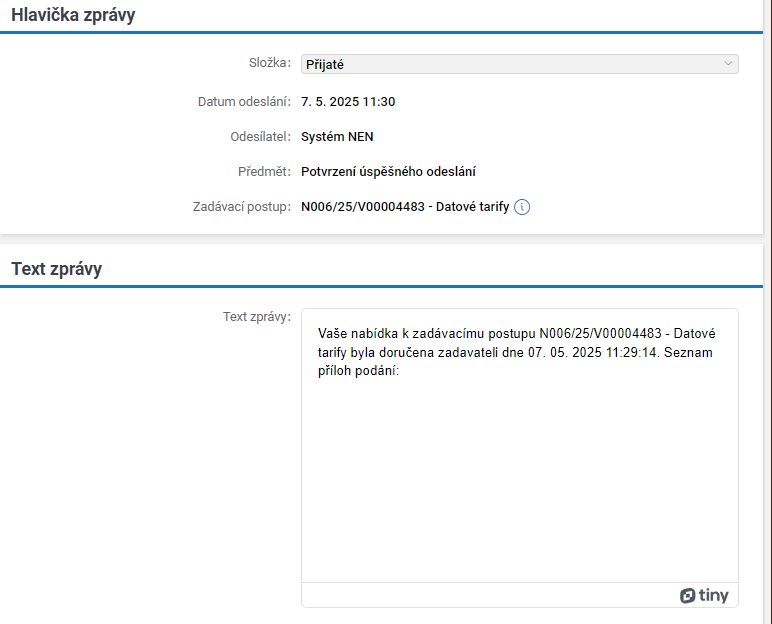Click message text Seznam příloh podání
Image resolution: width=772 pixels, height=624 pixels.
515,361
